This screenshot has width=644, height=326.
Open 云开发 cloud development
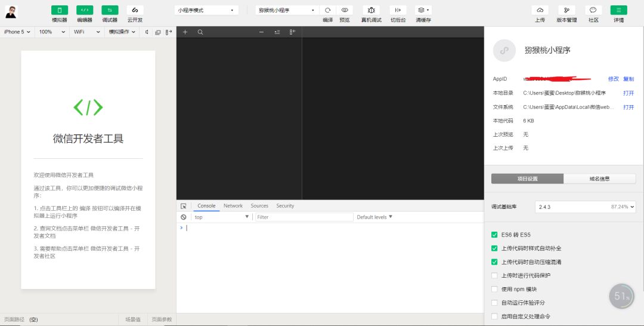(135, 10)
